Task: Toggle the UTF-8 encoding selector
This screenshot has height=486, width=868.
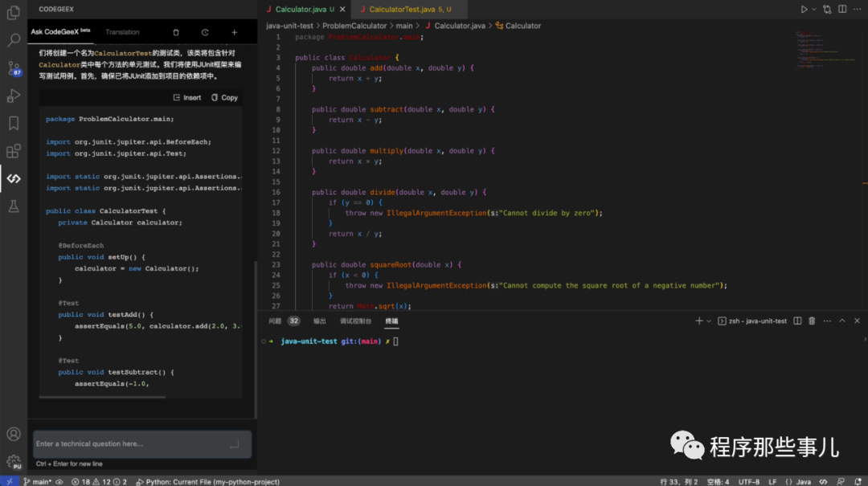Action: 748,481
